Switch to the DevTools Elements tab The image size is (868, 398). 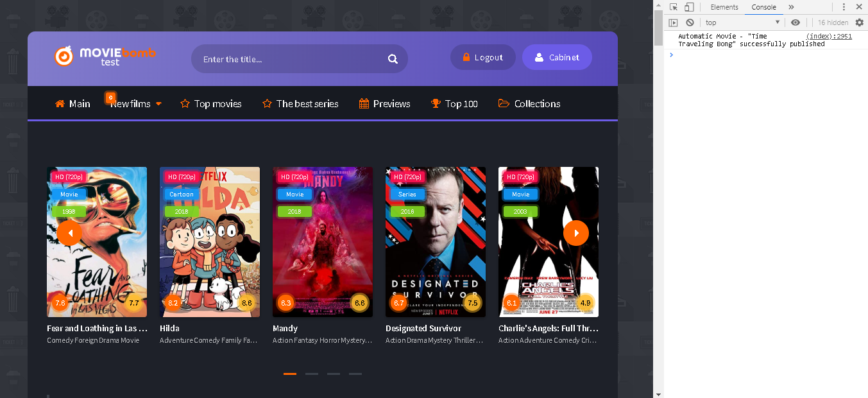(x=724, y=7)
